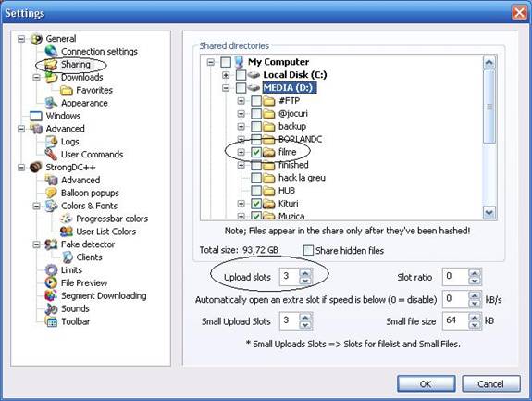The height and width of the screenshot is (401, 532).
Task: Click the Sounds music note icon
Action: 51,308
